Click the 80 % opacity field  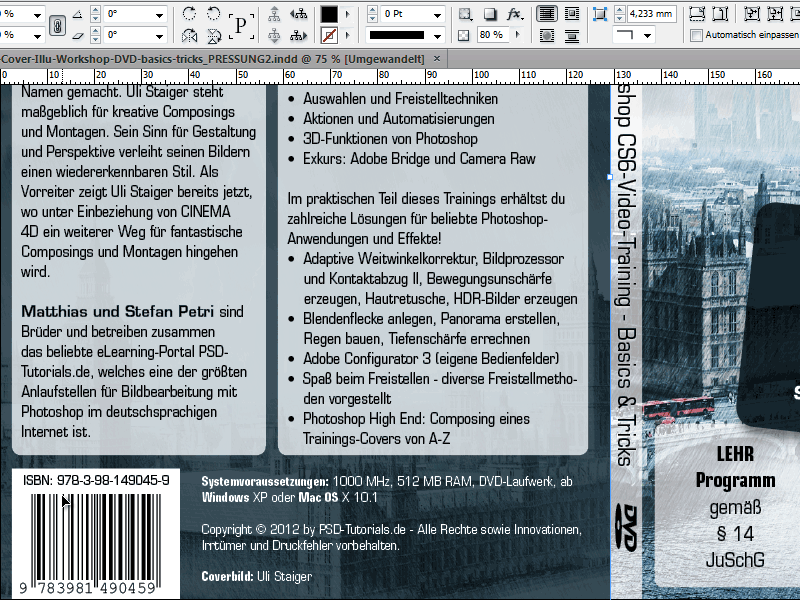[494, 35]
